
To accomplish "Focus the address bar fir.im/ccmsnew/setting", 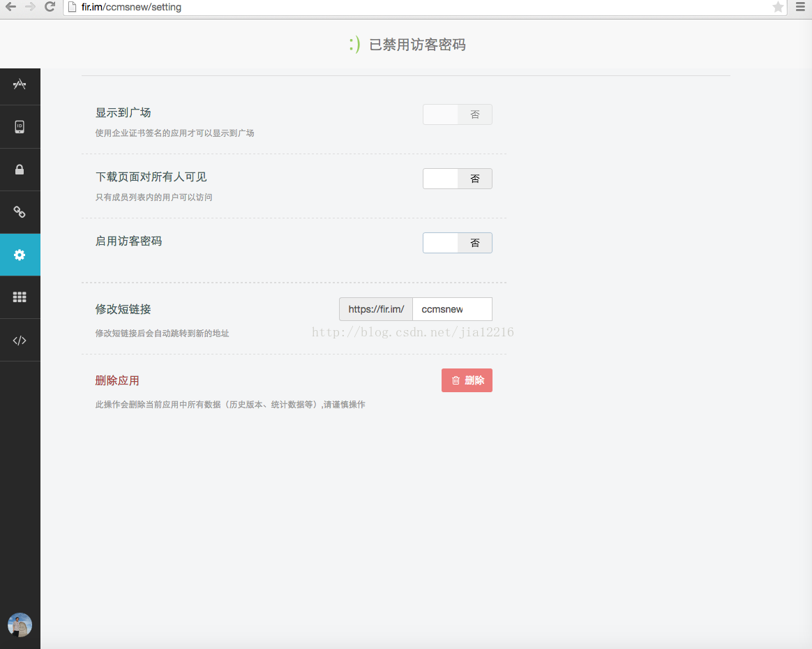I will point(425,7).
